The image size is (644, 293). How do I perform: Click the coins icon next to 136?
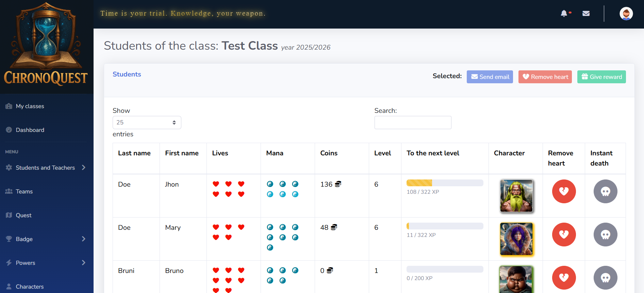coord(338,184)
